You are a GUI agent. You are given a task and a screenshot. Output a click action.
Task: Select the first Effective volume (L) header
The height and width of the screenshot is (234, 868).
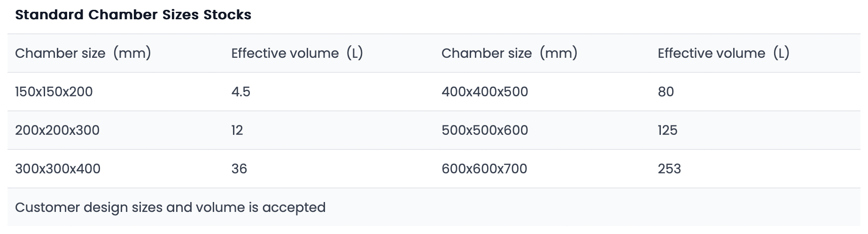tap(297, 53)
